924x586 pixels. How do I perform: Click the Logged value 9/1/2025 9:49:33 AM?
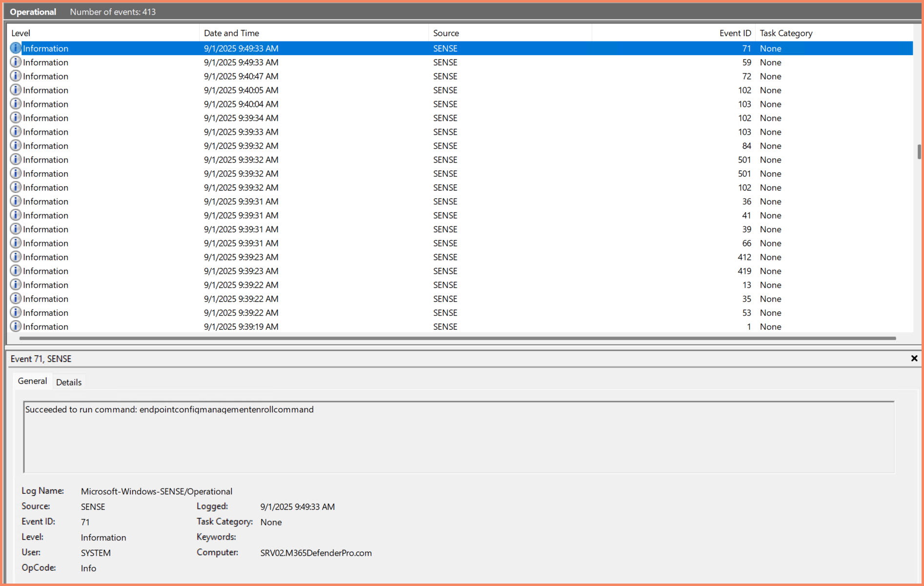297,506
